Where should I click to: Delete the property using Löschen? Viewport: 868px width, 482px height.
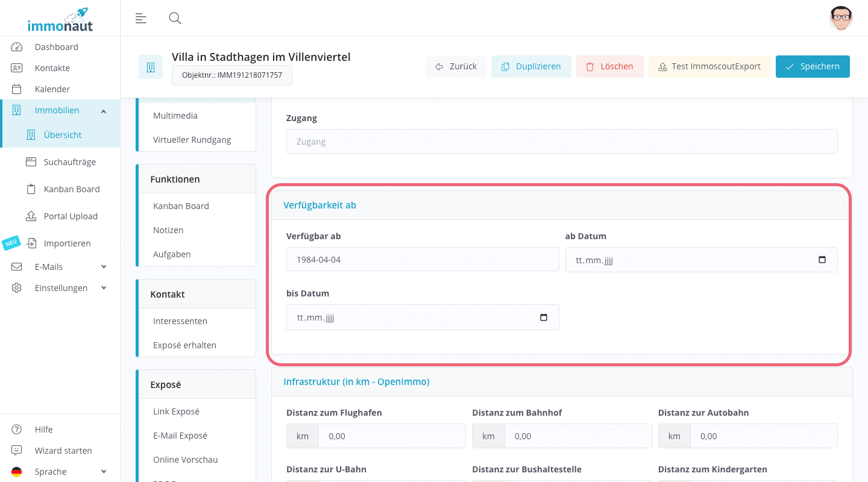[x=609, y=66]
